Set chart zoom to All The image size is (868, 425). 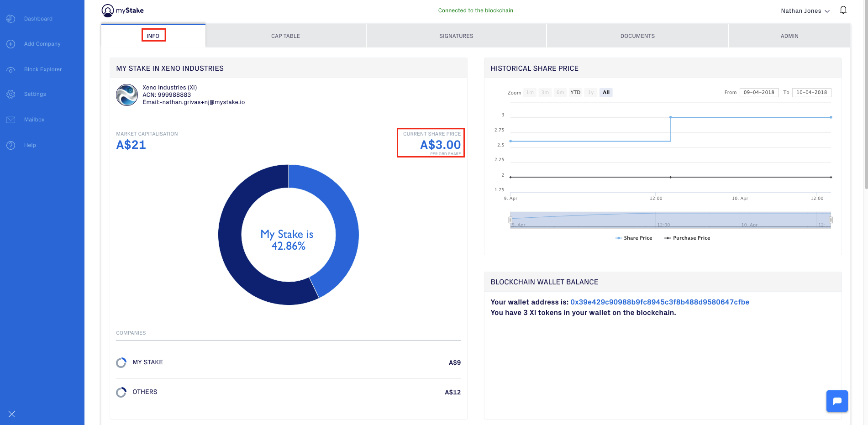pos(606,92)
